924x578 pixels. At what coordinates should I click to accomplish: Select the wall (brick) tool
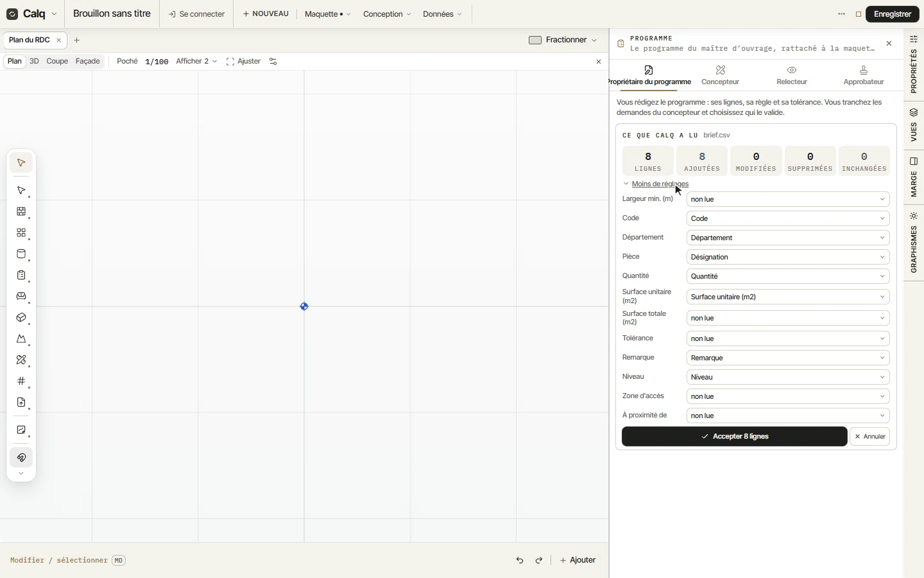pos(21,212)
